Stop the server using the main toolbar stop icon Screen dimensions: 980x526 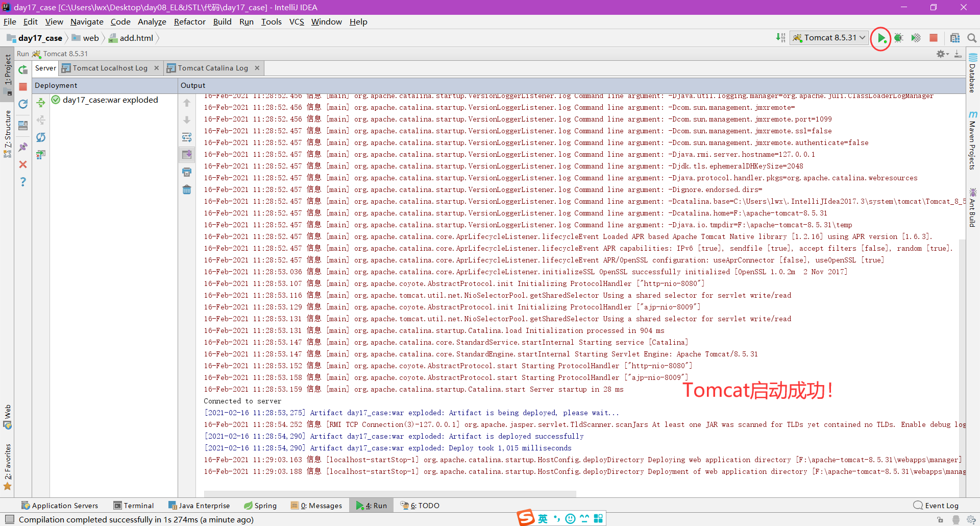(934, 38)
